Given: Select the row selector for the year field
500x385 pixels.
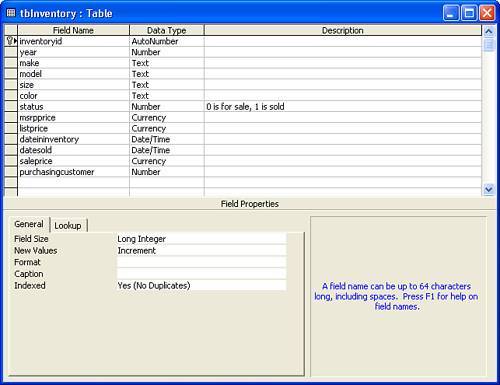Looking at the screenshot, I should (11, 52).
